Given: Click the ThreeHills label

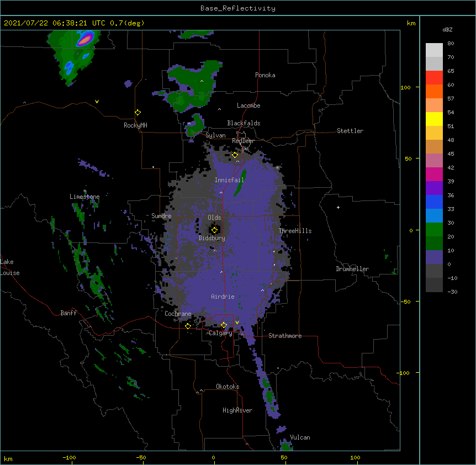Looking at the screenshot, I should 295,231.
